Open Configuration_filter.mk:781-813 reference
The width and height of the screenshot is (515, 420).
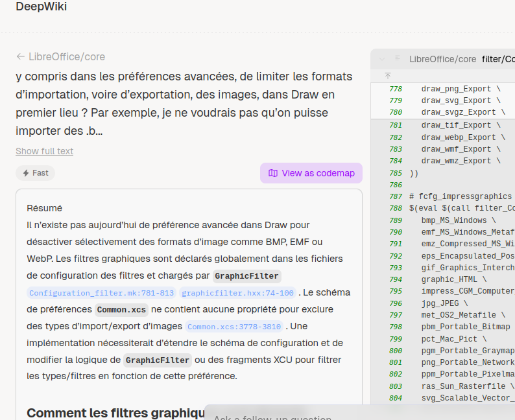[x=101, y=293]
